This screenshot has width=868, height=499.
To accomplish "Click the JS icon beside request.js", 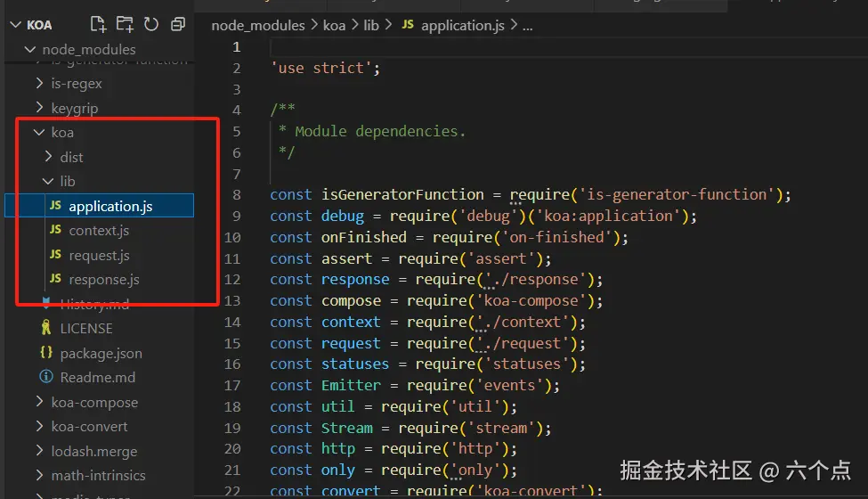I will 55,254.
